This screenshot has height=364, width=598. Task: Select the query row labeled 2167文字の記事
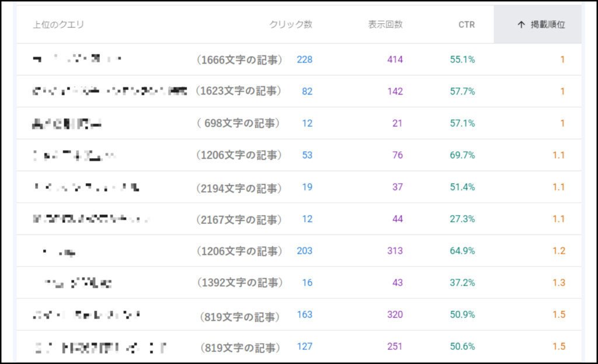(x=239, y=219)
